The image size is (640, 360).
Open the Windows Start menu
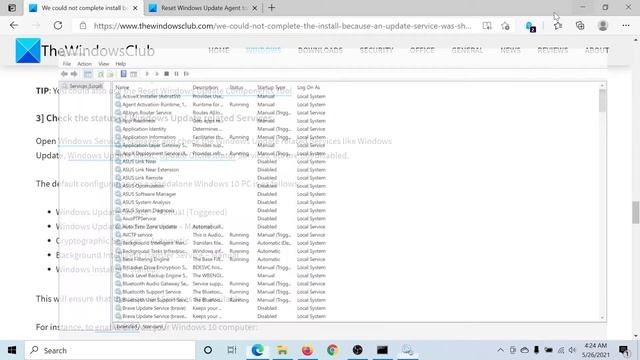(x=12, y=350)
